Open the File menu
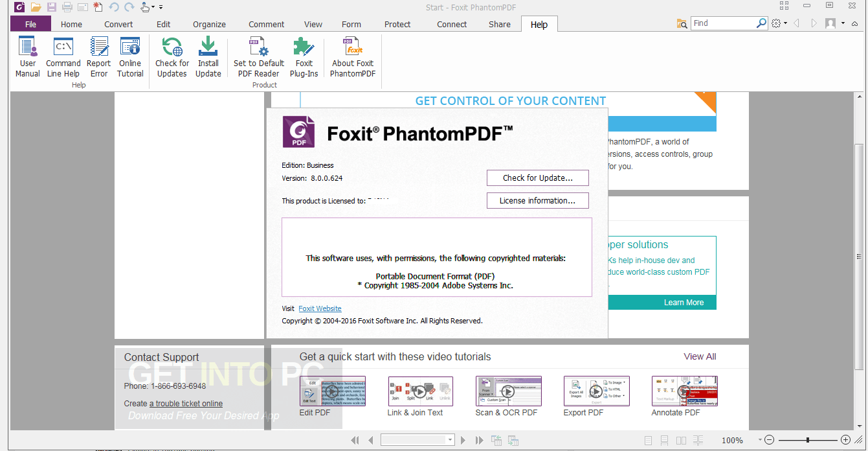The height and width of the screenshot is (451, 868). coord(30,23)
